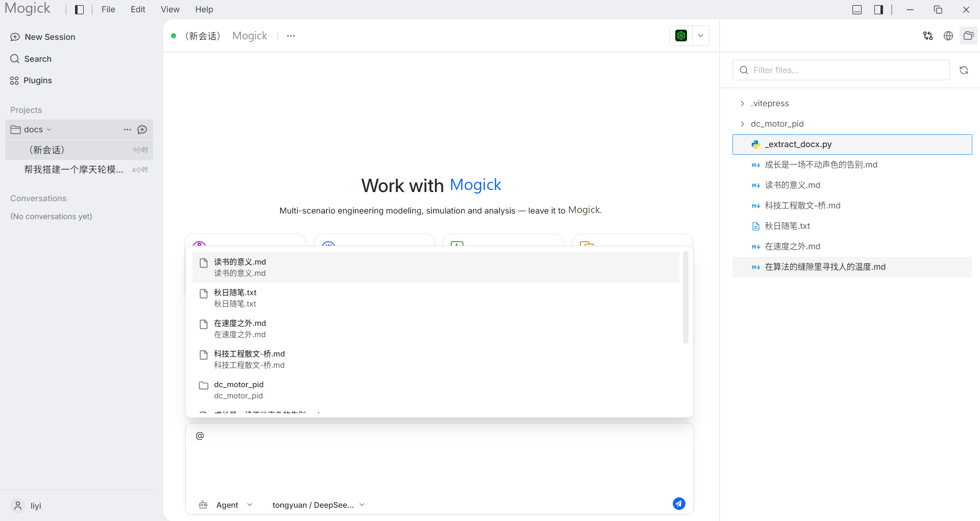Refresh the file list
Viewport: 980px width, 521px height.
[964, 70]
